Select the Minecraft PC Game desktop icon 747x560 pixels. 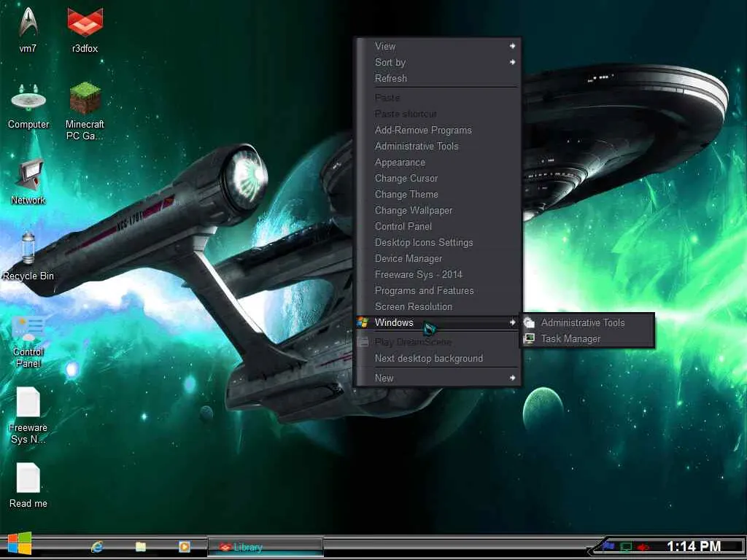pyautogui.click(x=85, y=111)
